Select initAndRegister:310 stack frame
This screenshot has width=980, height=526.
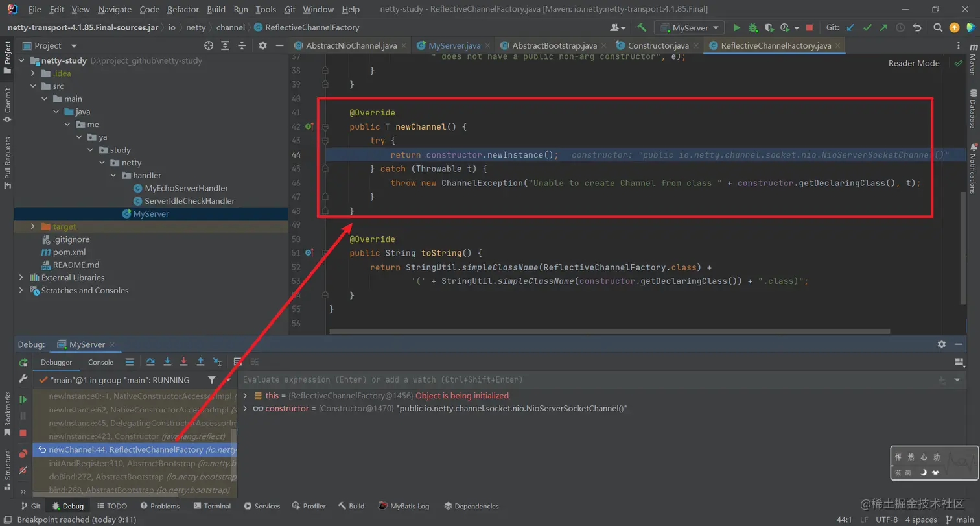135,464
